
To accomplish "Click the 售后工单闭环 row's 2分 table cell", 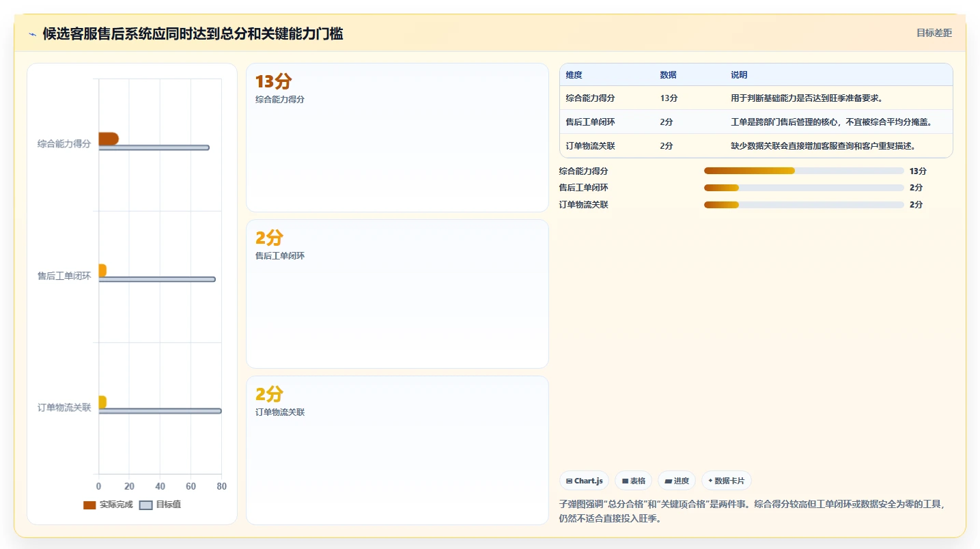I will click(x=667, y=122).
